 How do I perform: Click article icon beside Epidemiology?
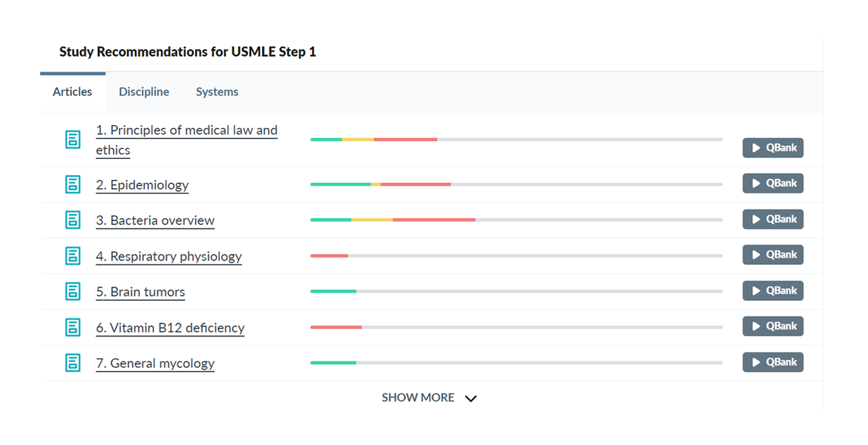point(72,184)
